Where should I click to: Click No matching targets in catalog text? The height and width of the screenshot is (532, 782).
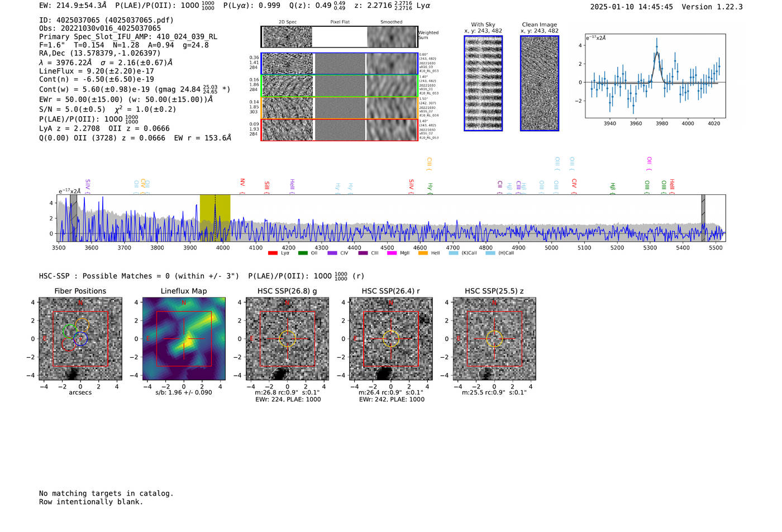coord(106,493)
